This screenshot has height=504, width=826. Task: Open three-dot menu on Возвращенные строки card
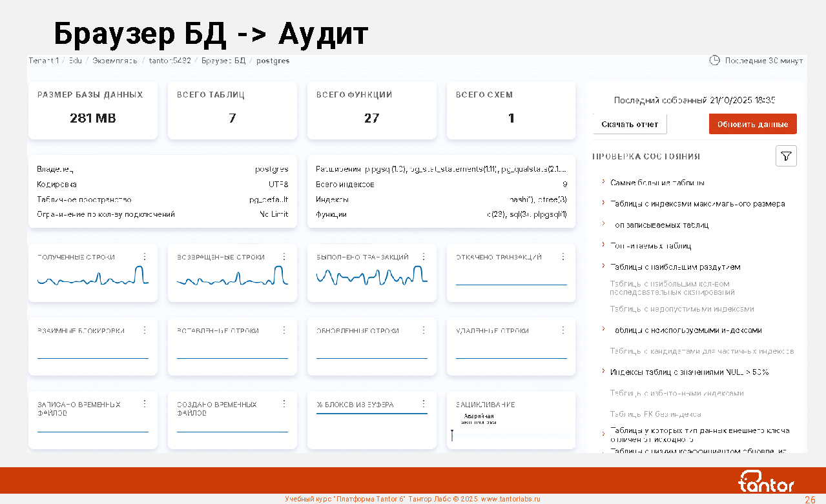point(284,256)
